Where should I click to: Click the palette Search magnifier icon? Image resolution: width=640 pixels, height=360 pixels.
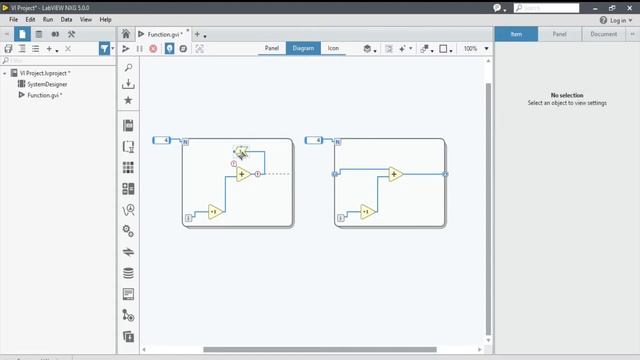pyautogui.click(x=129, y=67)
